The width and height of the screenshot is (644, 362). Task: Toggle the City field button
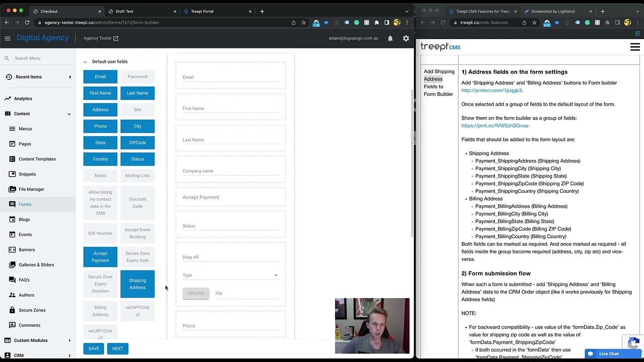click(x=137, y=126)
